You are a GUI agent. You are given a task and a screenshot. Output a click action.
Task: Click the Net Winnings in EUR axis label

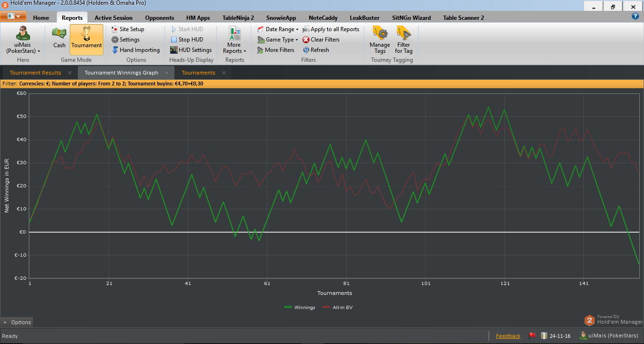[x=7, y=186]
